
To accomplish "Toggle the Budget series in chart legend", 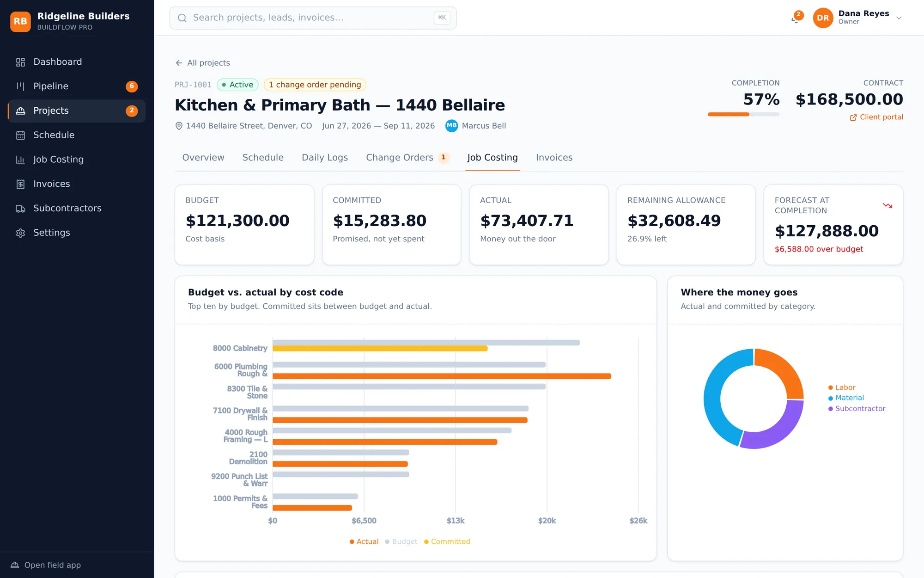I will 401,541.
